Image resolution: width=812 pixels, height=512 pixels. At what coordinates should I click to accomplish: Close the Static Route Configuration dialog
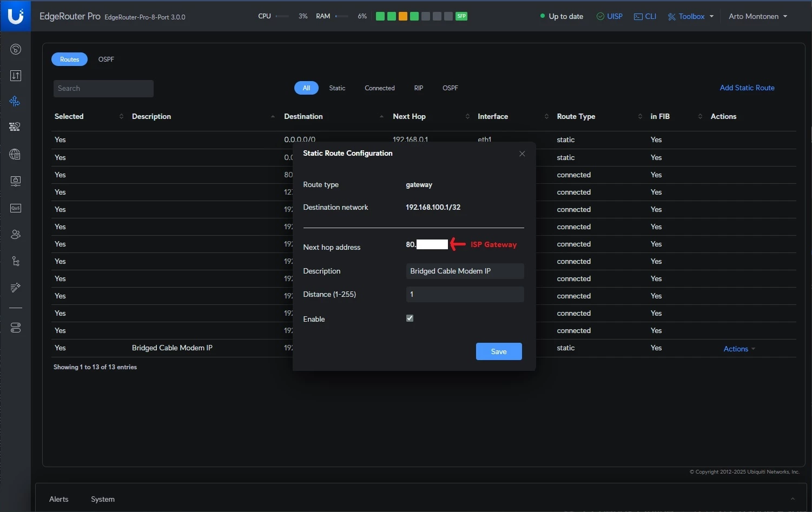[522, 154]
